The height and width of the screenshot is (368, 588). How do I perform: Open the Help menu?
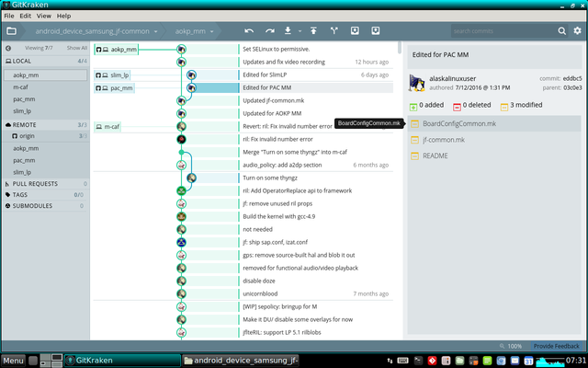63,16
